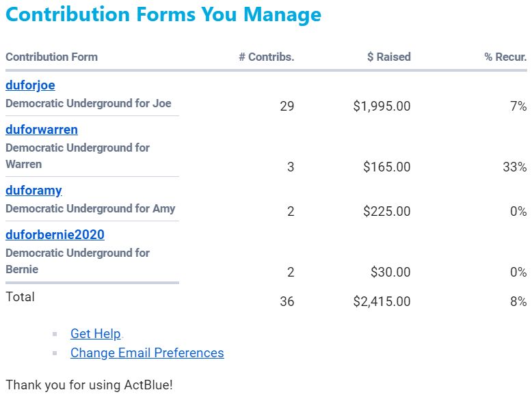Click the # Contribs. column header

[266, 57]
